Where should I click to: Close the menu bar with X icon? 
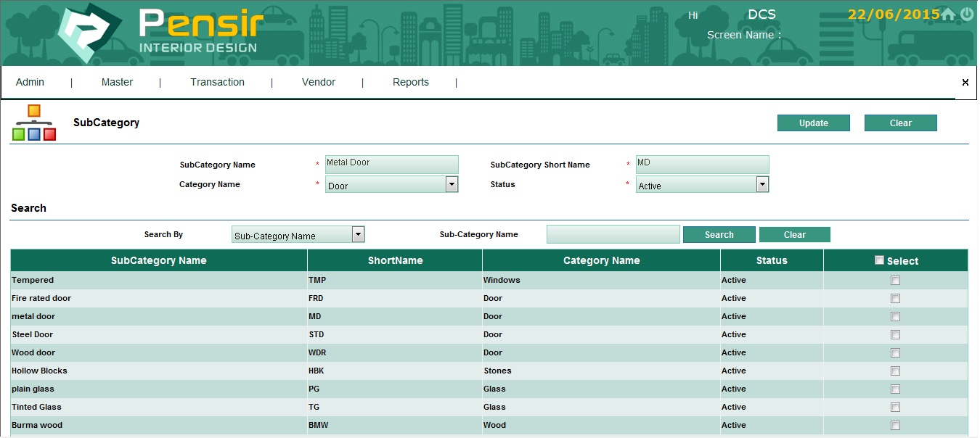[x=965, y=83]
